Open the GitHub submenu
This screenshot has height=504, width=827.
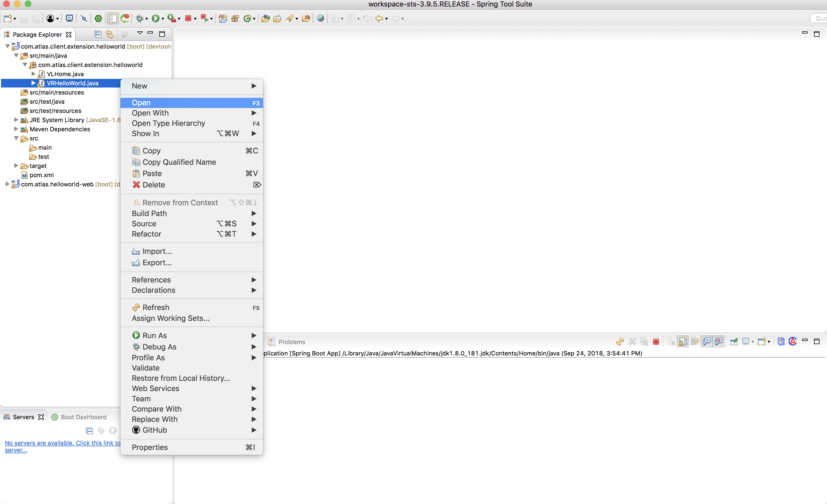[x=192, y=430]
